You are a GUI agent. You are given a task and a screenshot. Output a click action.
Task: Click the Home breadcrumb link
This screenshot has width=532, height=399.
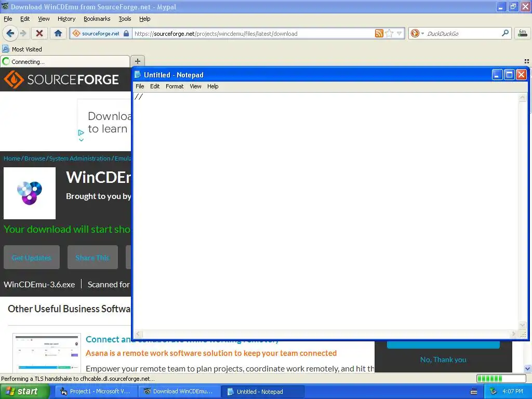coord(12,158)
